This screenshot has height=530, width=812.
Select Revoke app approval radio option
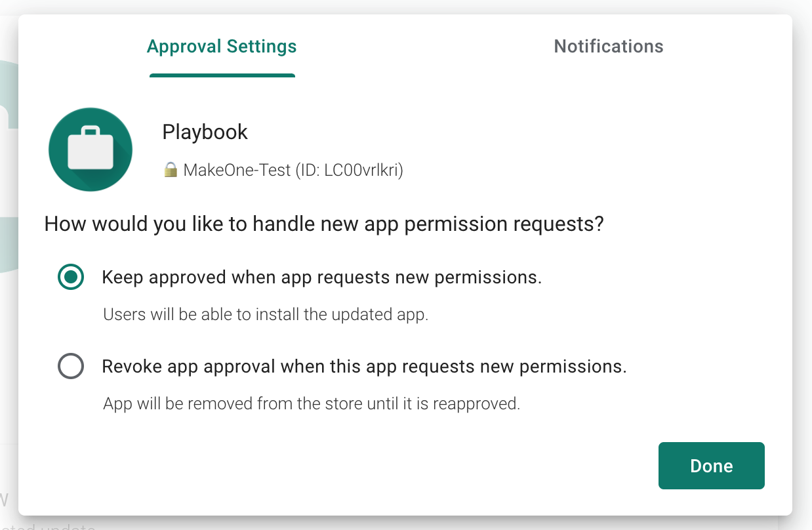pos(71,366)
